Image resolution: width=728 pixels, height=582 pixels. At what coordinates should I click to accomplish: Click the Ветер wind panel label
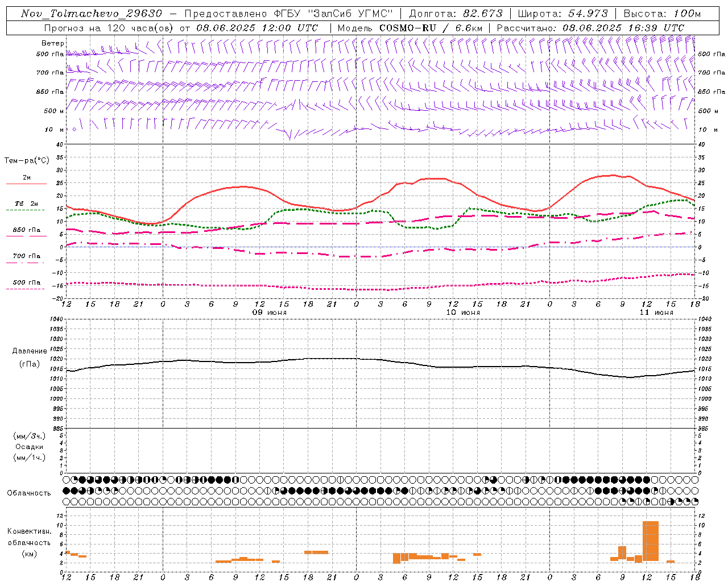coord(53,43)
